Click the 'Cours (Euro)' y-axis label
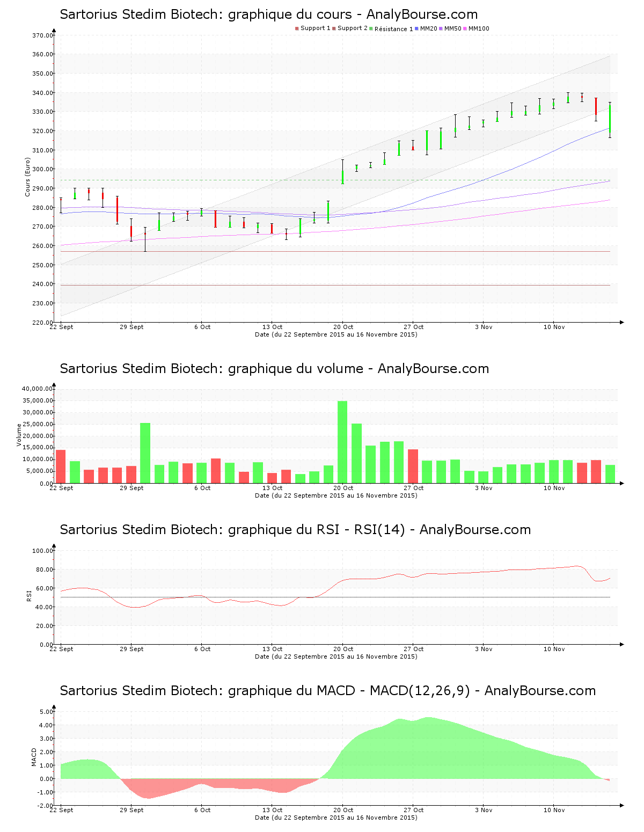Image resolution: width=644 pixels, height=832 pixels. point(27,177)
